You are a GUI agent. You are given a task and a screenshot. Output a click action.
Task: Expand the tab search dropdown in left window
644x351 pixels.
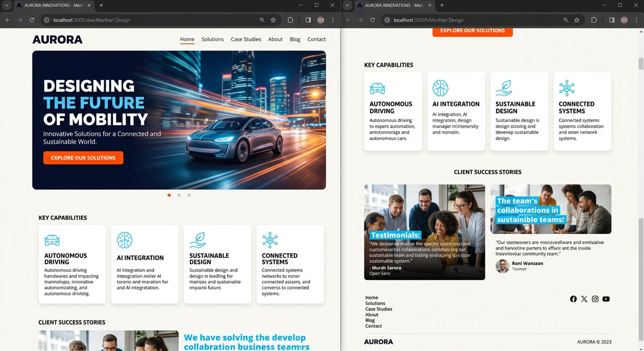(x=7, y=5)
